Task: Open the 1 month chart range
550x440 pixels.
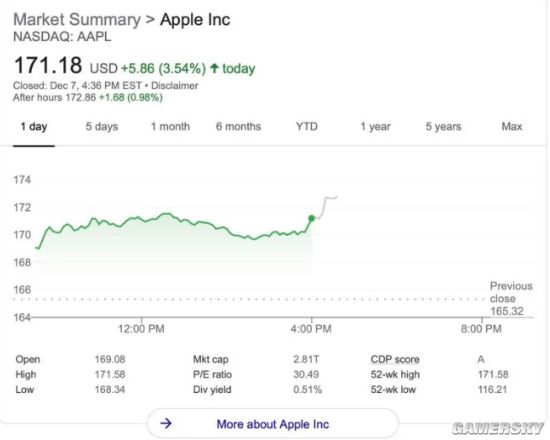Action: pyautogui.click(x=170, y=126)
